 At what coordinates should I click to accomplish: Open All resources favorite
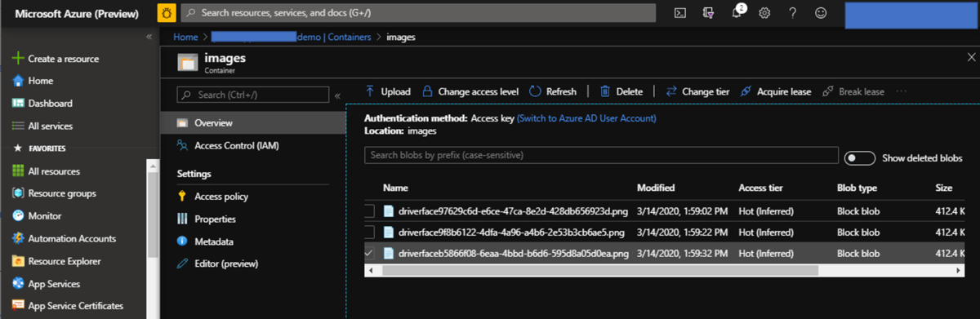(x=47, y=171)
